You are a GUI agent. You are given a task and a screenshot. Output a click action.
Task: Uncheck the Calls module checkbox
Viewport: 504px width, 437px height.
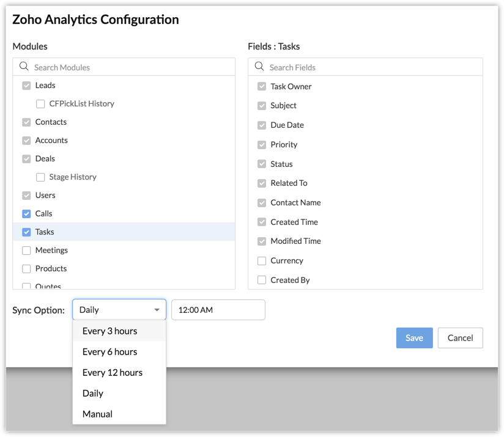(26, 214)
